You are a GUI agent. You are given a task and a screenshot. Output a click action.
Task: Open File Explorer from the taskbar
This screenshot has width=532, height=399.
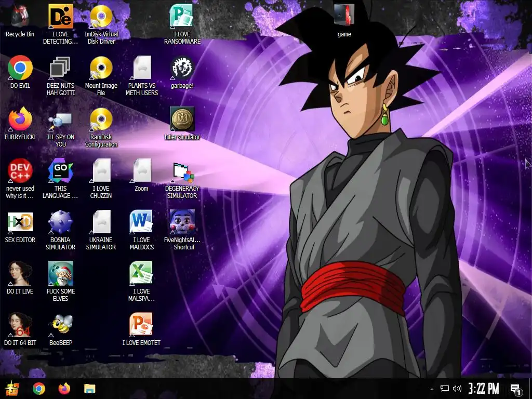(89, 389)
